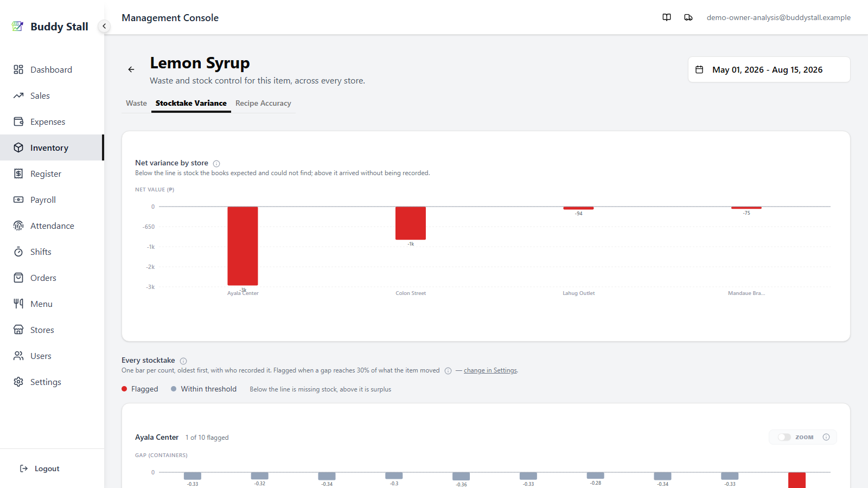Viewport: 868px width, 488px height.
Task: Click the Lahug Outlet axis label
Action: (578, 293)
